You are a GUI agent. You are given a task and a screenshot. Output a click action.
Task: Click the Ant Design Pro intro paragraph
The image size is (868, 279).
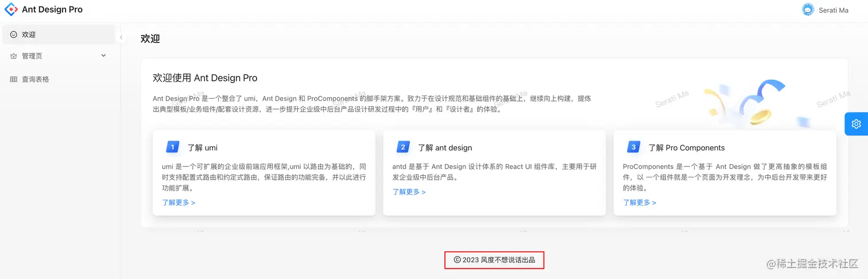click(372, 104)
